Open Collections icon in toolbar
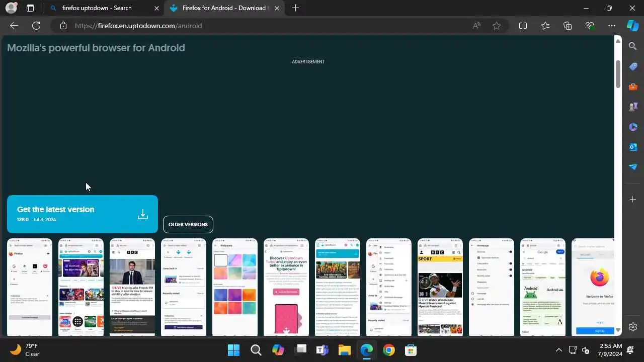This screenshot has width=644, height=362. point(568,26)
